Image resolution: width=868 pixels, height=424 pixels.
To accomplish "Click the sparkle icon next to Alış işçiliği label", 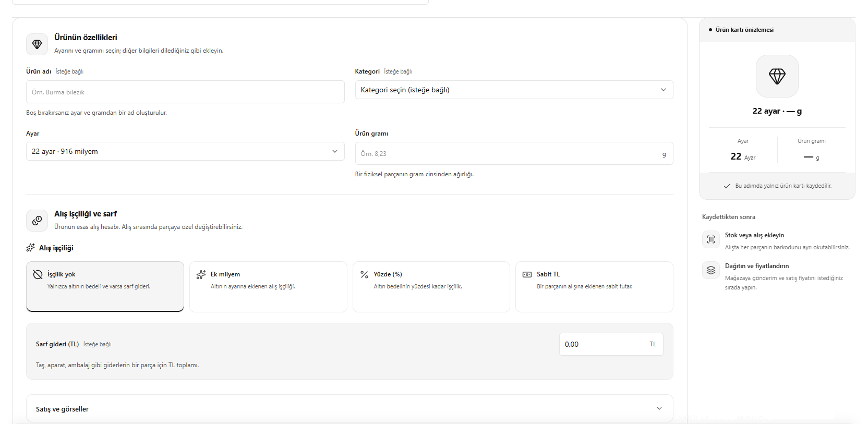I will (31, 248).
